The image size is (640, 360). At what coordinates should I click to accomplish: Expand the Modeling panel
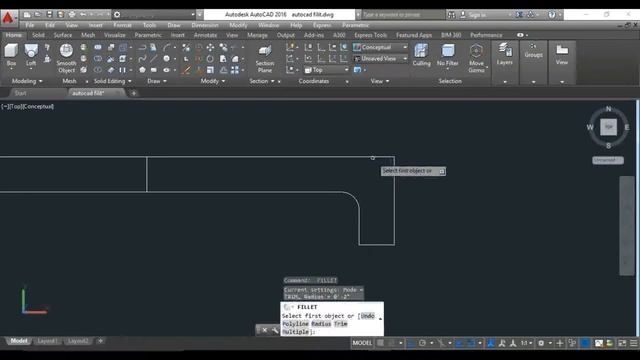point(27,81)
